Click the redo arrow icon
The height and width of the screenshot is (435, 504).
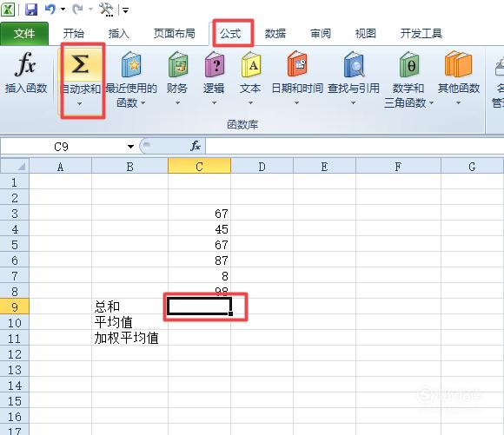point(77,10)
